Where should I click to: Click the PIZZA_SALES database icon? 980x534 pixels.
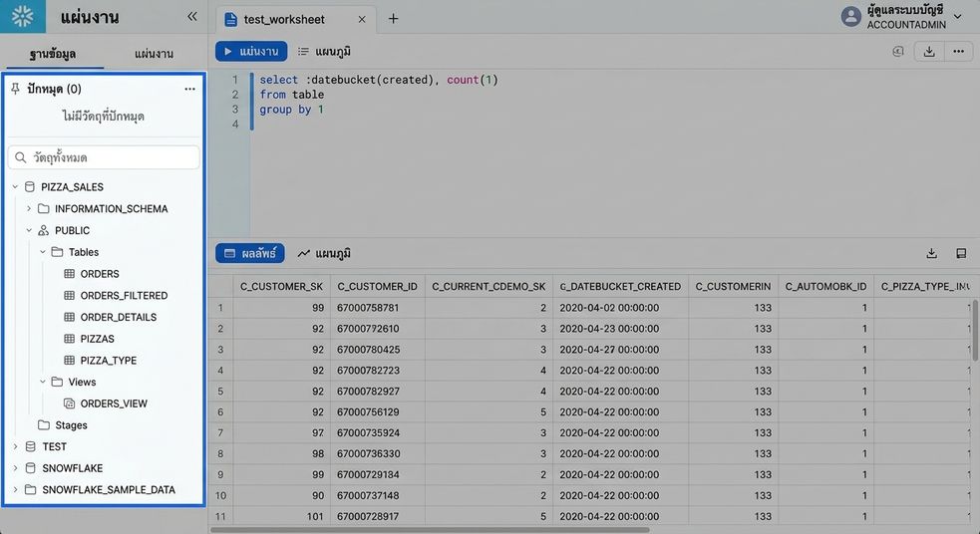(29, 186)
